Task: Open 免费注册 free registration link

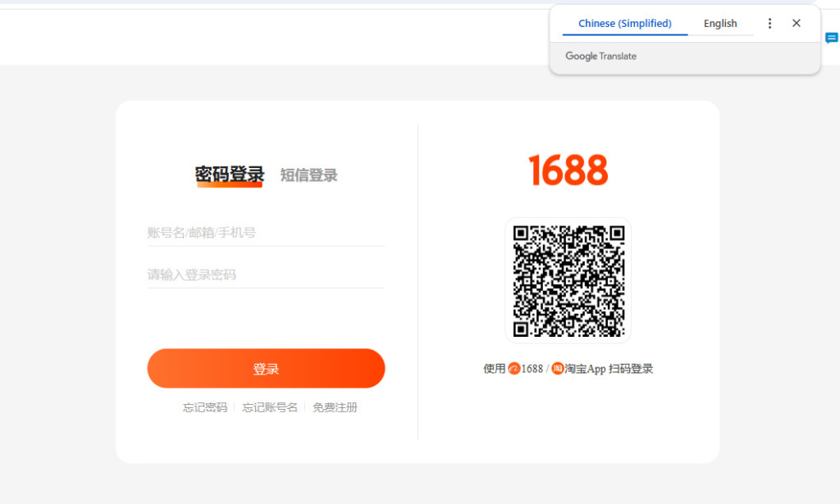Action: click(336, 407)
